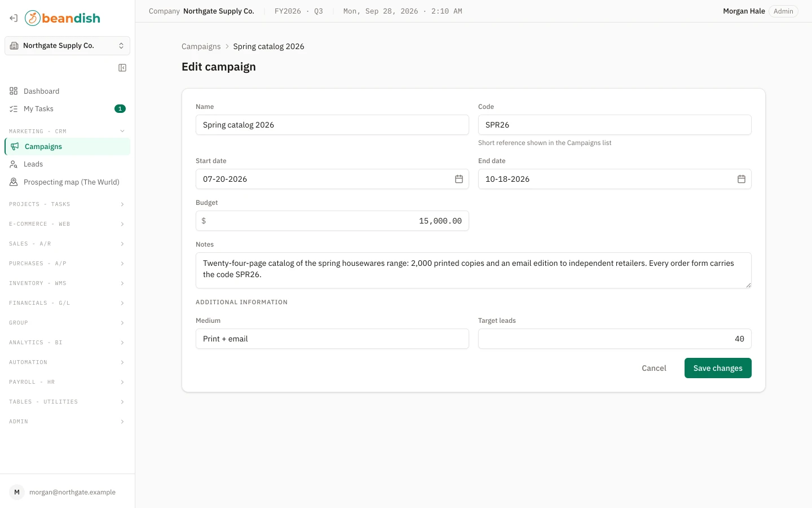Click the Budget amount field
812x508 pixels.
pos(332,221)
